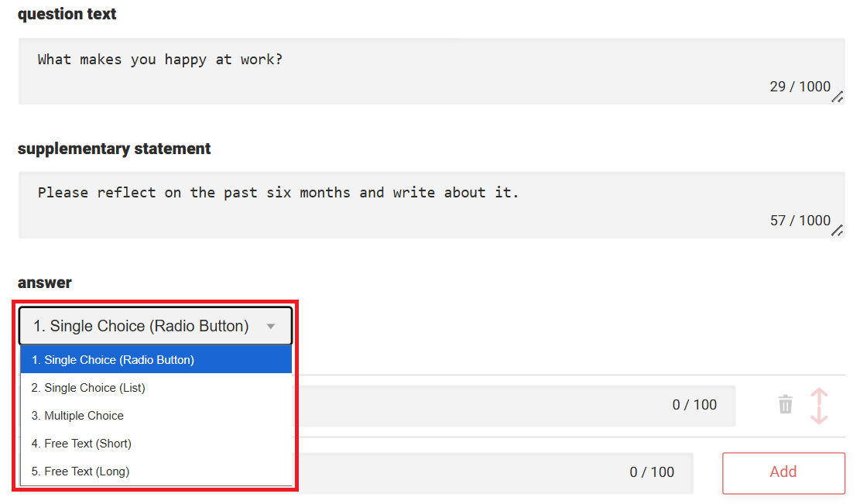
Task: Open the Single Choice (Radio Button) combo box
Action: tap(155, 327)
